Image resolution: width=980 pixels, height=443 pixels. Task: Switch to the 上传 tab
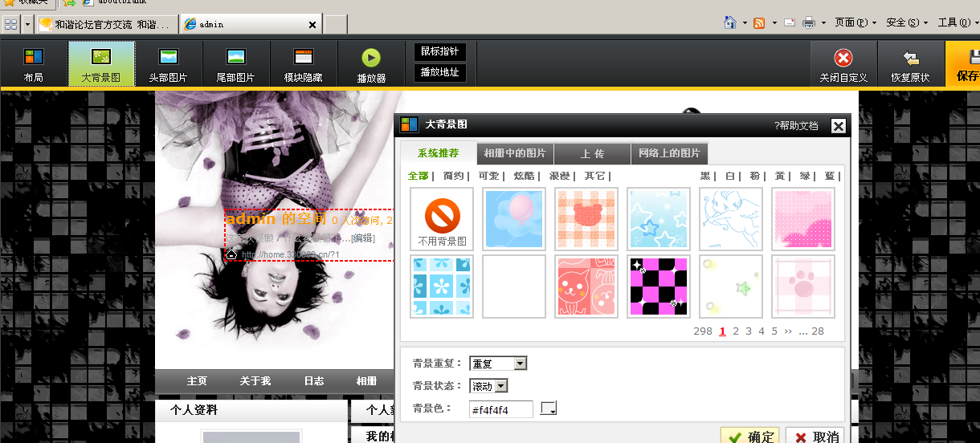[x=592, y=153]
